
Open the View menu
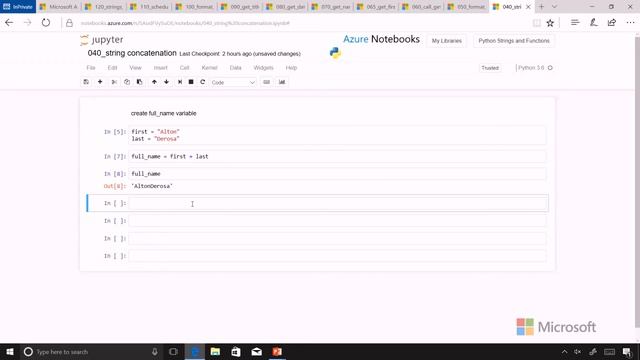point(136,68)
